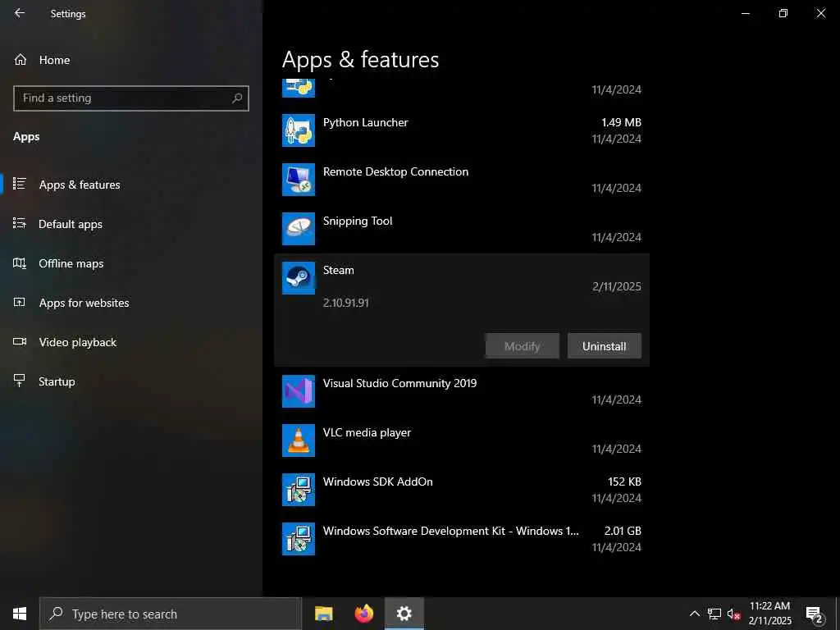Viewport: 840px width, 630px height.
Task: Click the Apps & features page heading
Action: 361,60
